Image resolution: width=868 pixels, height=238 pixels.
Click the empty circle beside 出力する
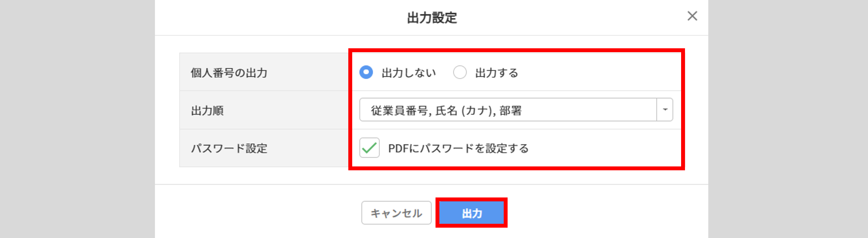(x=460, y=72)
